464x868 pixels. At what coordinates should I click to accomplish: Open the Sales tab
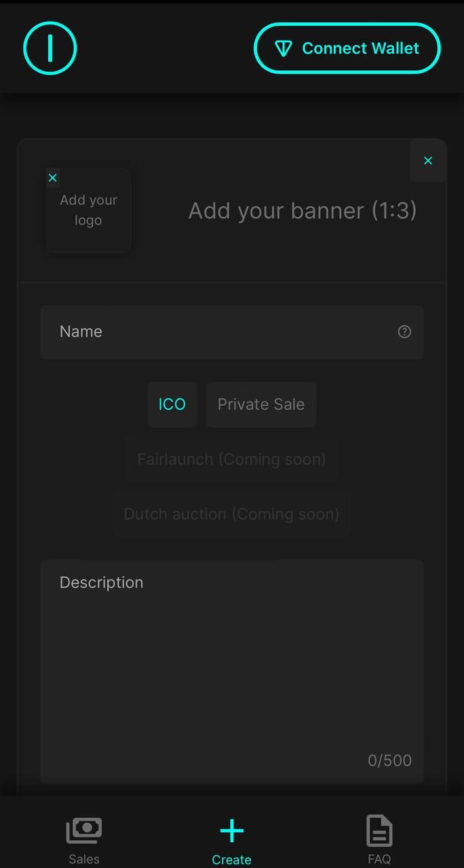[x=83, y=838]
